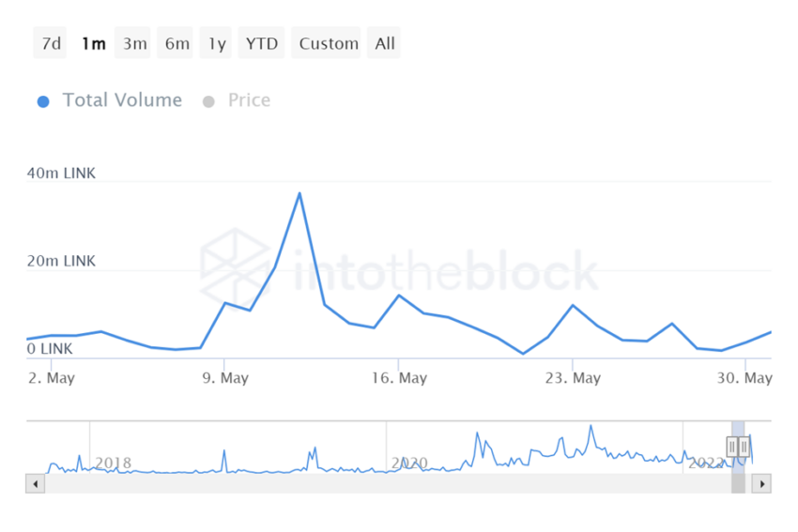
Task: Click the navigator scroll left arrow
Action: click(36, 484)
